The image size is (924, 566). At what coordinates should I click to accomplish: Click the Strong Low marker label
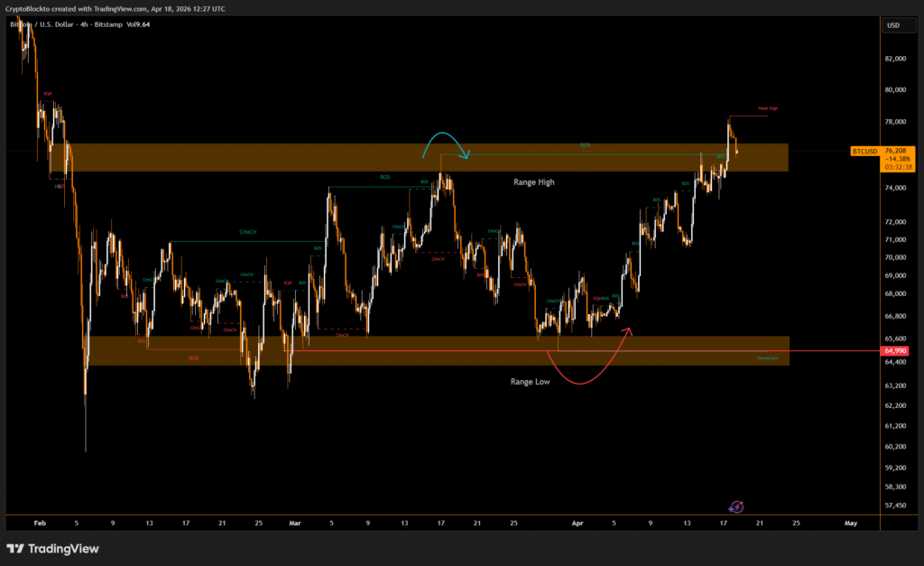[767, 358]
